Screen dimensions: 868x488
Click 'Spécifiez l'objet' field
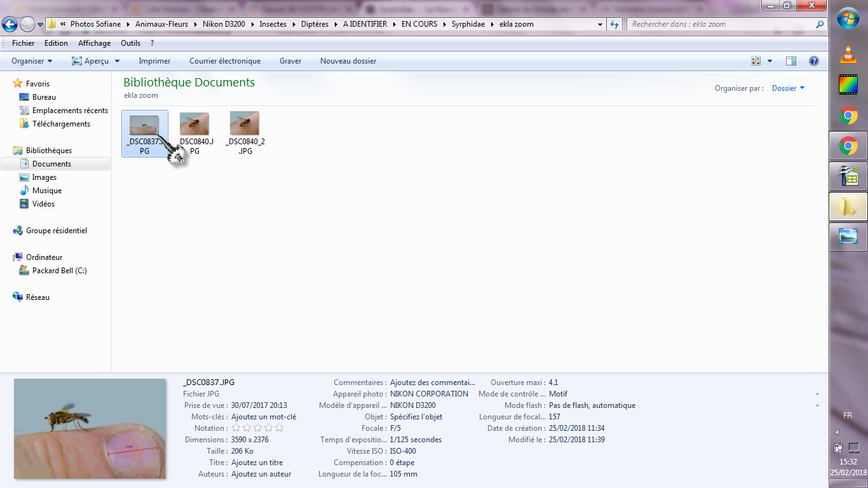coord(416,417)
